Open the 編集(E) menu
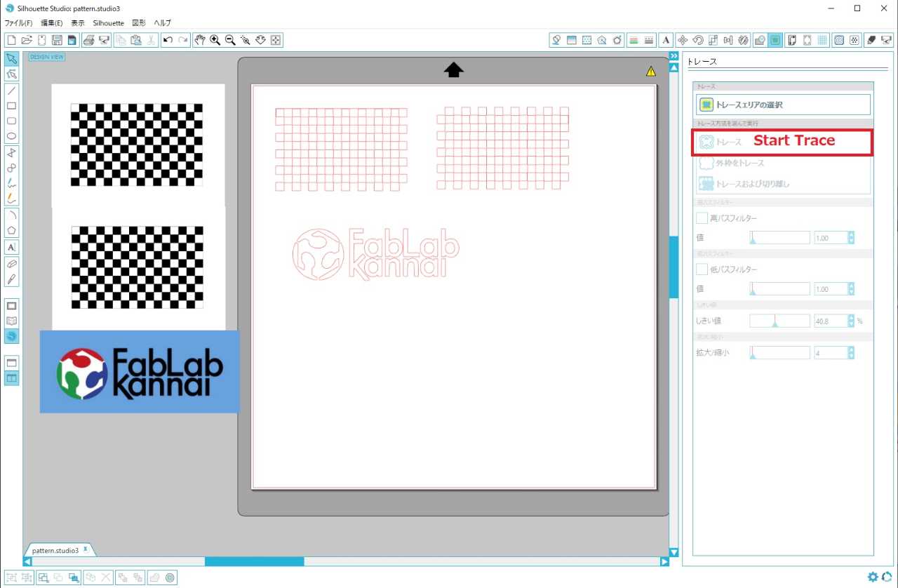 [x=52, y=23]
